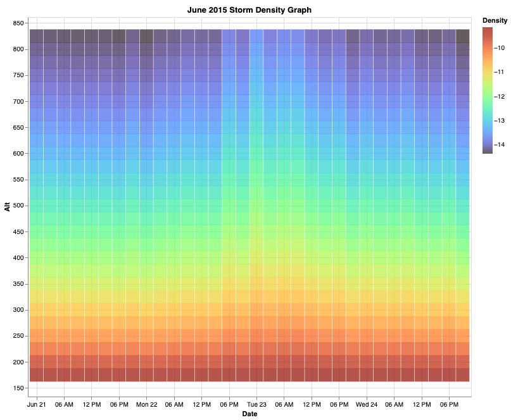The width and height of the screenshot is (511, 420).
Task: Click the Density legend title
Action: pyautogui.click(x=495, y=21)
